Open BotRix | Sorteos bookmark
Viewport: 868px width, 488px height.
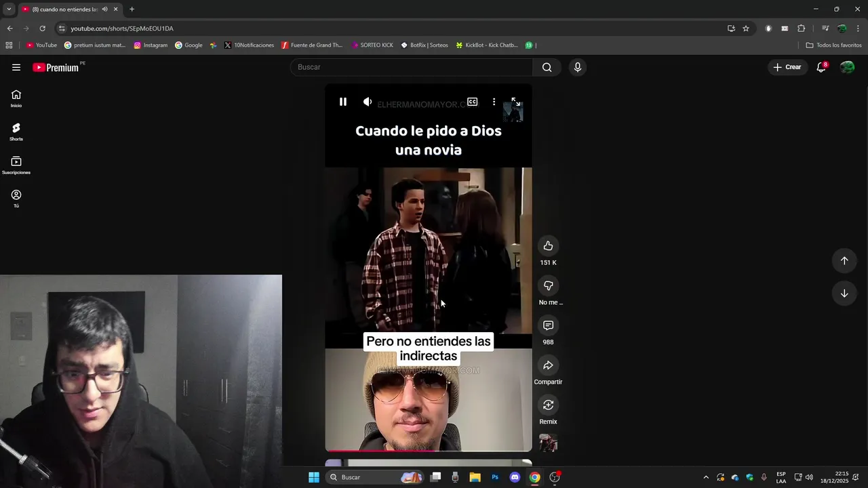(x=425, y=45)
